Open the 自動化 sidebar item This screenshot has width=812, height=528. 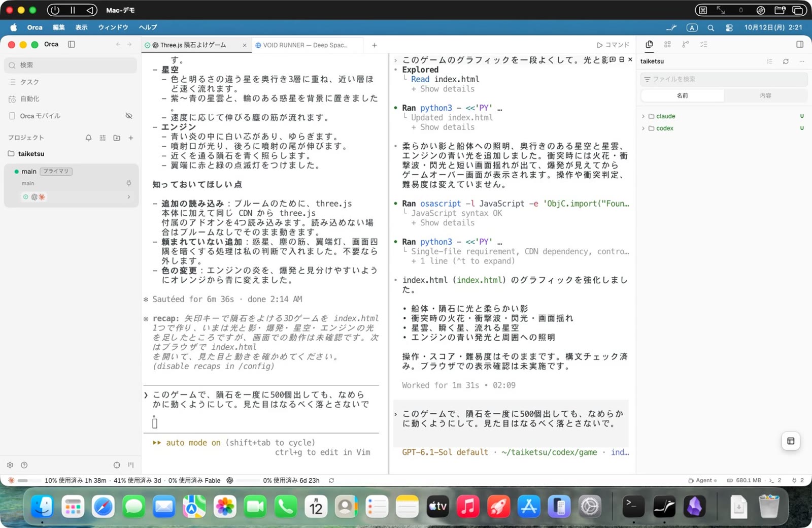71,99
